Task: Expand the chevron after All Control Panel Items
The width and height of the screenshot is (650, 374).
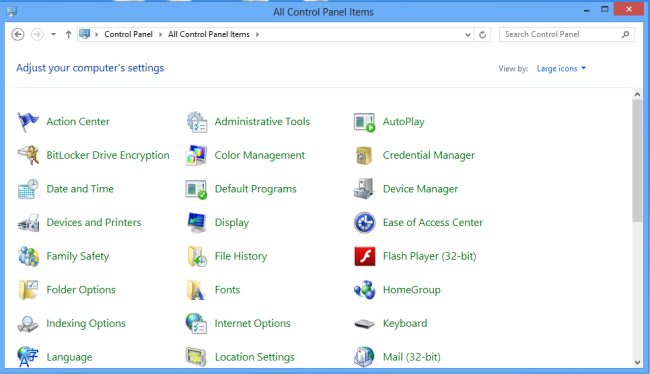Action: (x=257, y=34)
